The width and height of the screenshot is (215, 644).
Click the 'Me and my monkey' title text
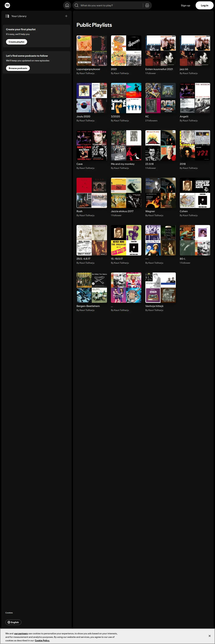point(123,164)
